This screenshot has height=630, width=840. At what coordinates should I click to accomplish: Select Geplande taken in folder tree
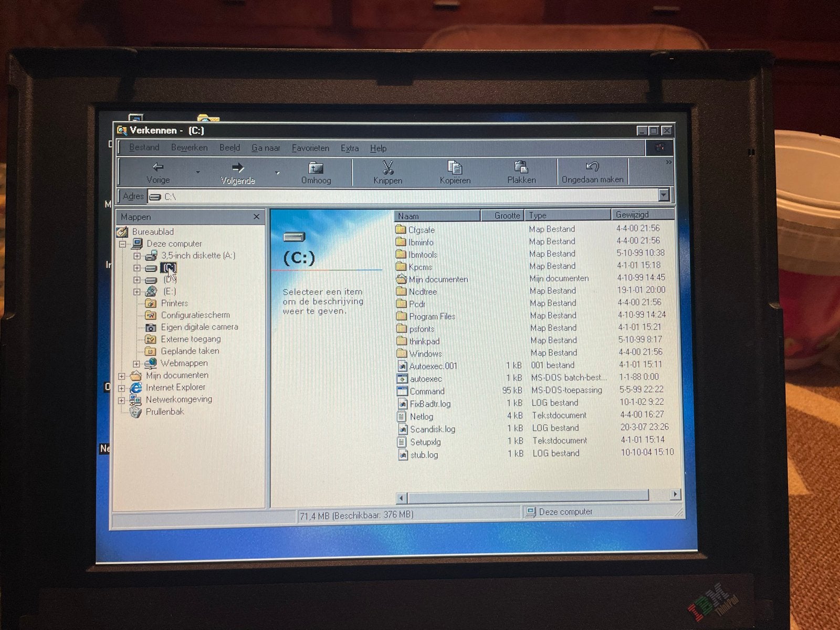point(190,351)
